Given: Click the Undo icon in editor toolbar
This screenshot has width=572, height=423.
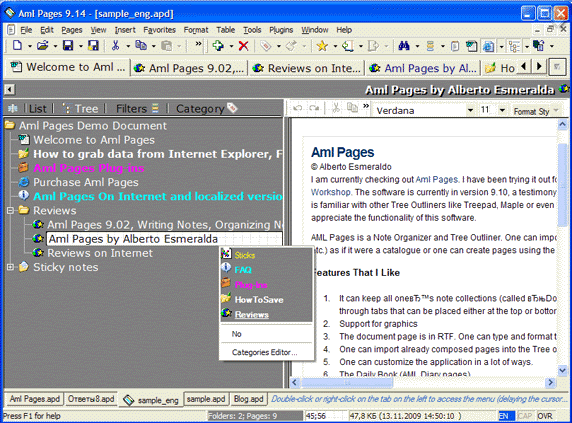Looking at the screenshot, I should pos(298,108).
